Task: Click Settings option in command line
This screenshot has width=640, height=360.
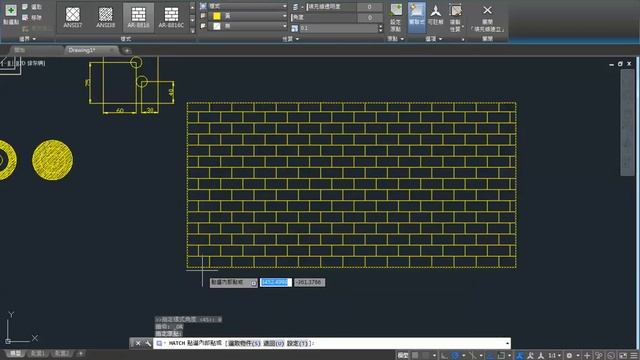Action: coord(299,343)
